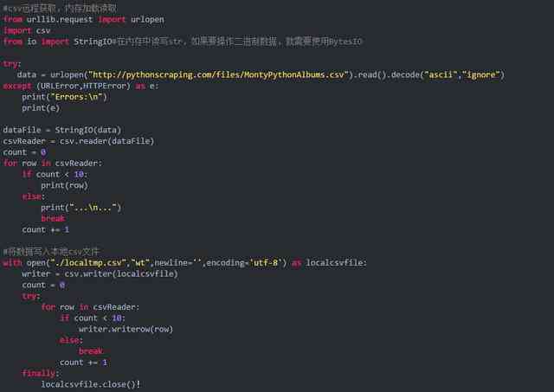Click the "#csv" comment on the first line

coord(60,8)
